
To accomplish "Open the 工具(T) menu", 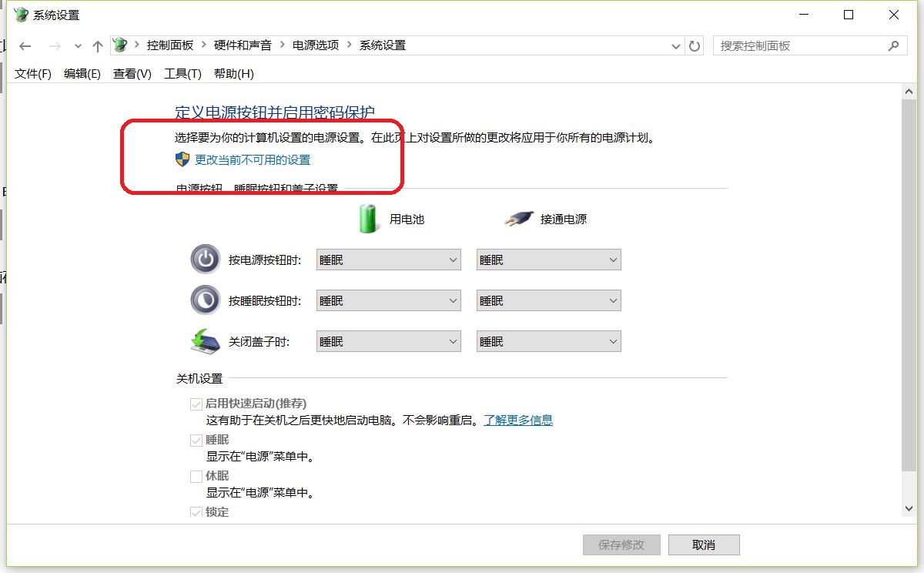I will tap(182, 74).
